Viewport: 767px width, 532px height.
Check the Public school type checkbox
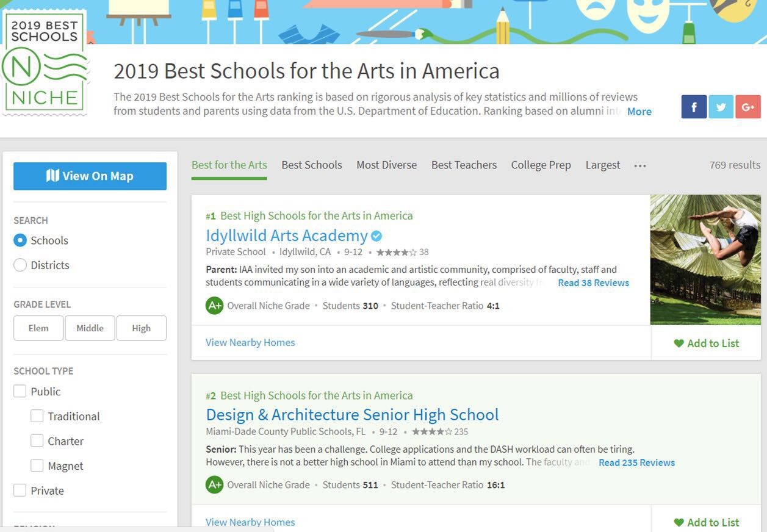pyautogui.click(x=20, y=392)
